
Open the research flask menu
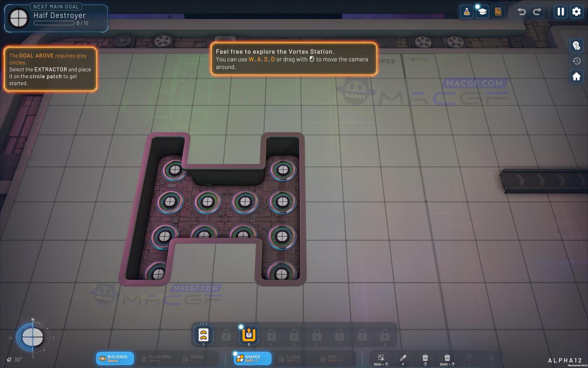[467, 12]
